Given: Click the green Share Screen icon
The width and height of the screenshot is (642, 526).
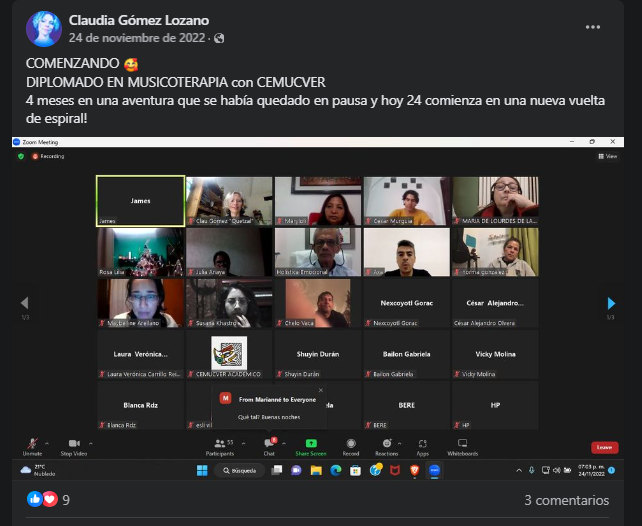Looking at the screenshot, I should click(310, 443).
